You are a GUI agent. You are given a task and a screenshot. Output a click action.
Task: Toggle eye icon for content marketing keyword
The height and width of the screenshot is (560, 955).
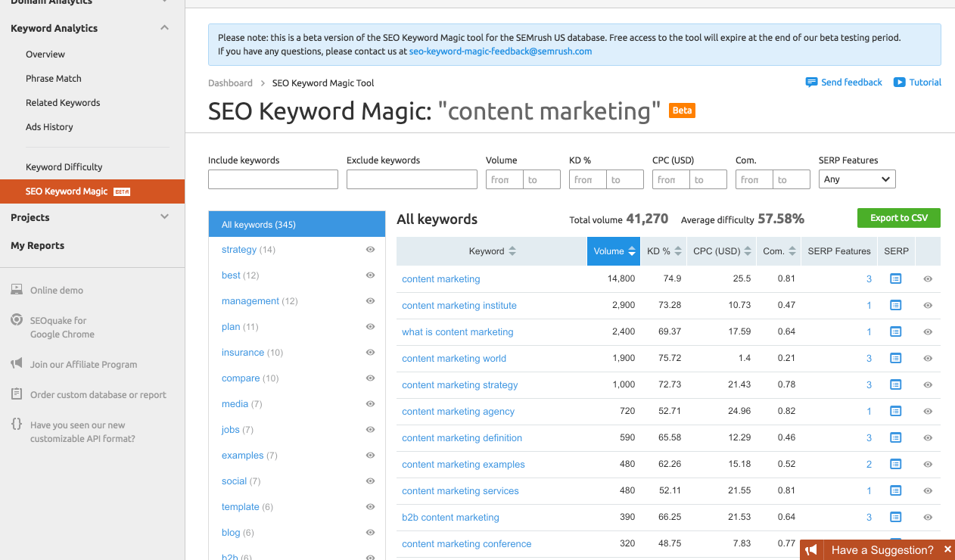[x=928, y=279]
